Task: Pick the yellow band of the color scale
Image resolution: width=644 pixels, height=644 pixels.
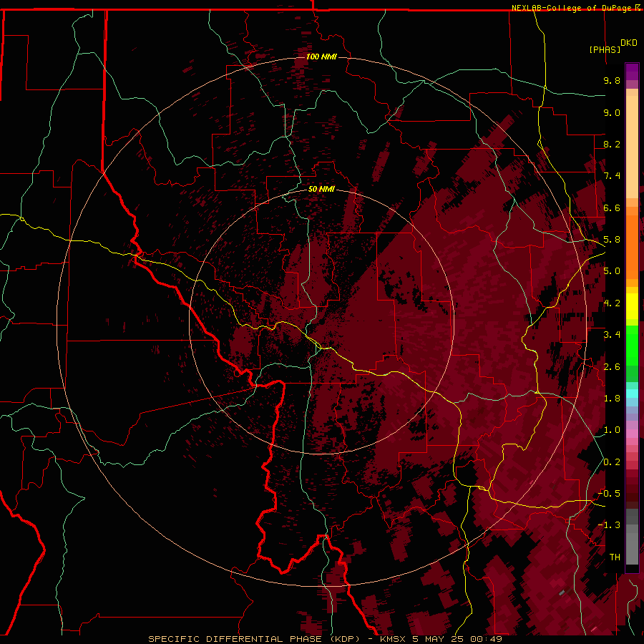Action: pos(632,306)
